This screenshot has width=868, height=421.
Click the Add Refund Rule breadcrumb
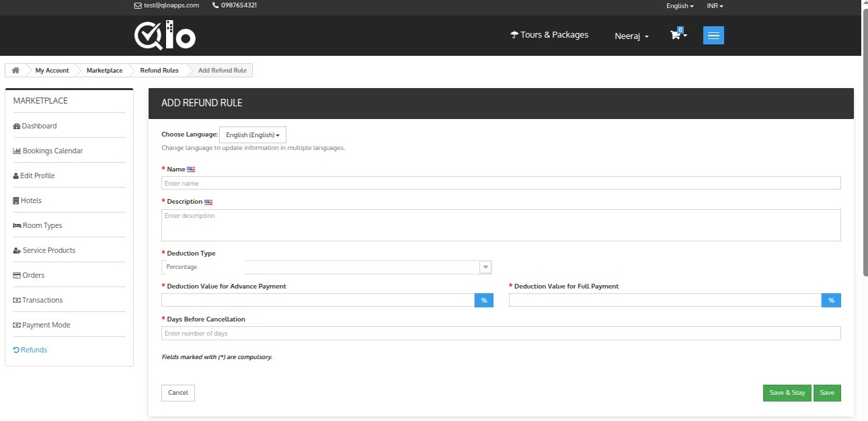click(223, 71)
